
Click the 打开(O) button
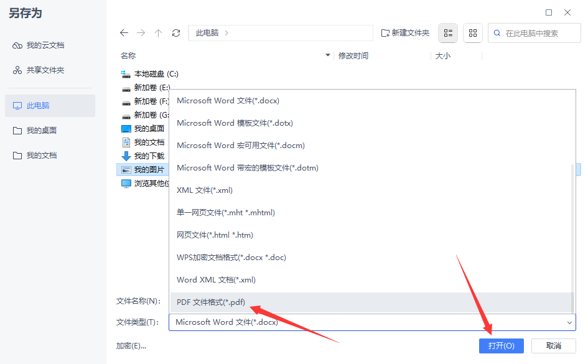click(x=502, y=345)
